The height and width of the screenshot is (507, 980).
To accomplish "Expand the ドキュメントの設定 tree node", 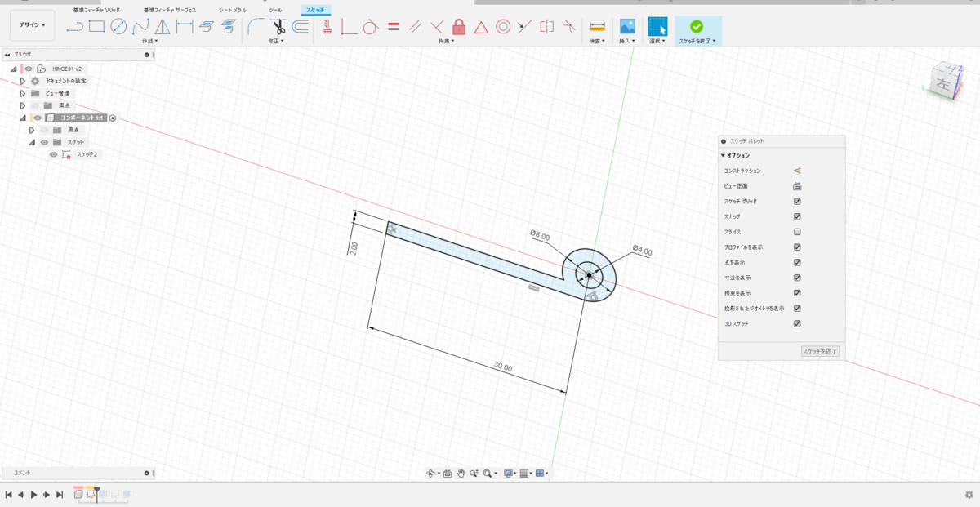I will [x=23, y=81].
